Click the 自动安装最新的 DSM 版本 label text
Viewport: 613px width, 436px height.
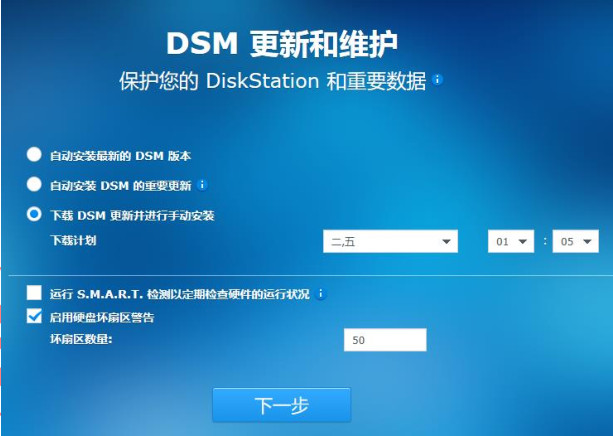[x=120, y=156]
